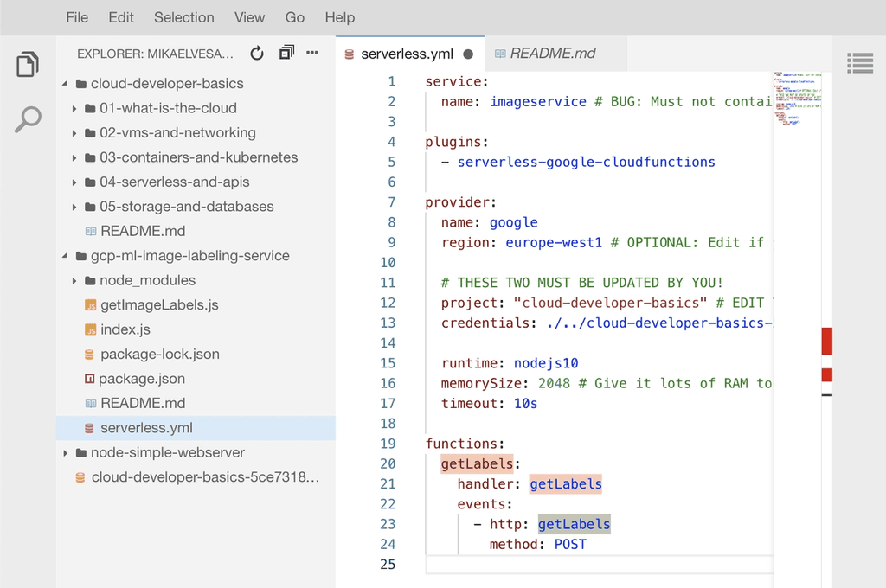Expand the node_modules folder

click(x=147, y=280)
